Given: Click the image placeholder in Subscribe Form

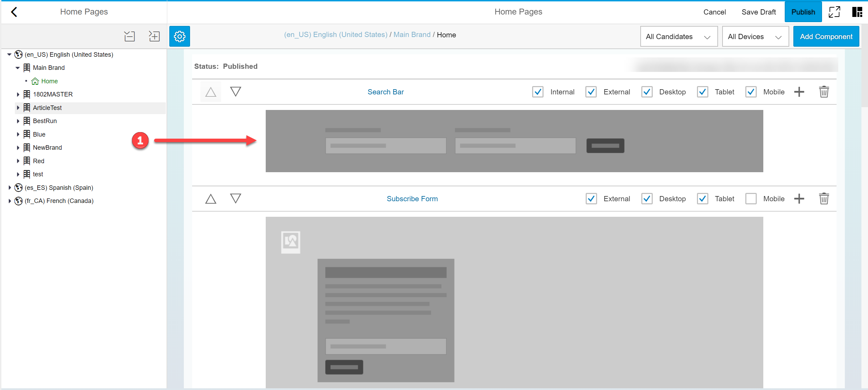Looking at the screenshot, I should 291,242.
